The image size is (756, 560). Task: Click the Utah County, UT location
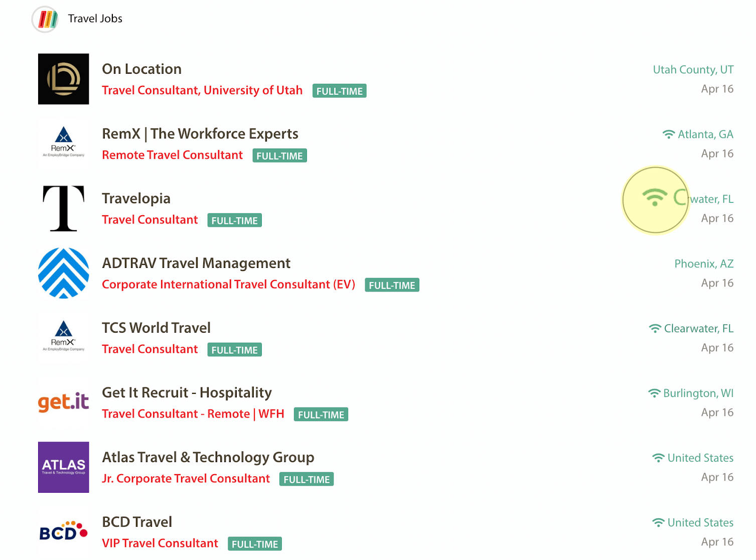coord(693,70)
